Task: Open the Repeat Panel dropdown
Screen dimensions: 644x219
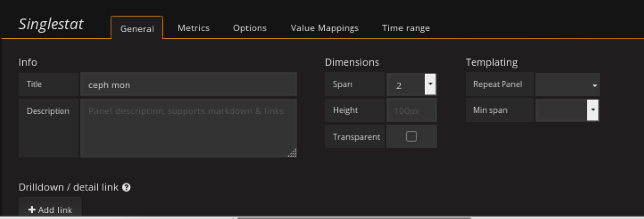Action: coord(567,85)
